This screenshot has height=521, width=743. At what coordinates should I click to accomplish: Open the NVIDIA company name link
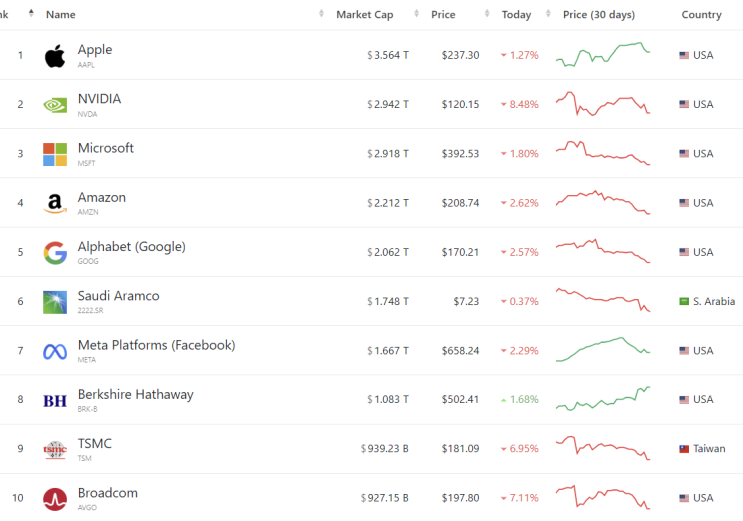[99, 99]
